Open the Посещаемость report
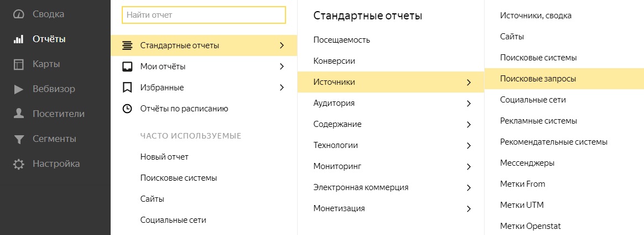The height and width of the screenshot is (235, 644). [341, 40]
